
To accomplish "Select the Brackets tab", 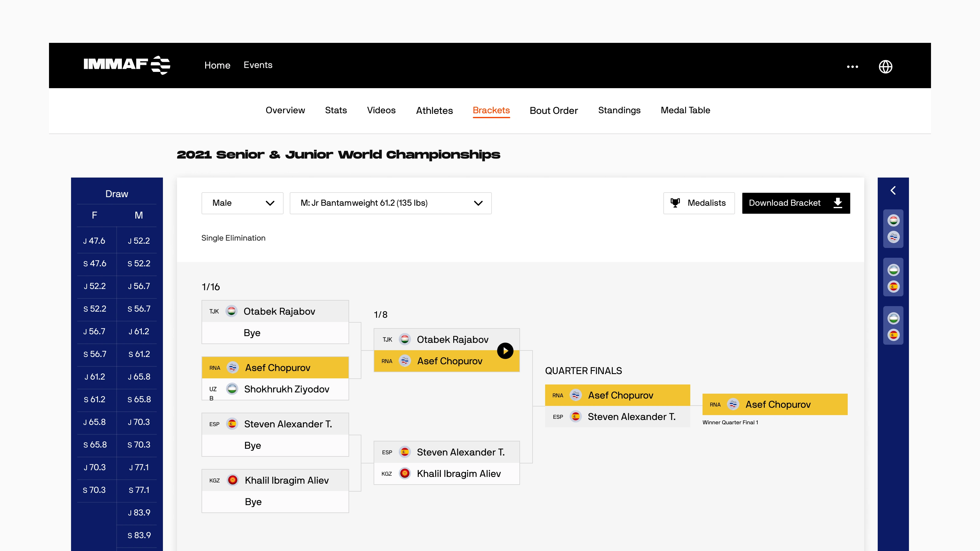I will (x=491, y=110).
